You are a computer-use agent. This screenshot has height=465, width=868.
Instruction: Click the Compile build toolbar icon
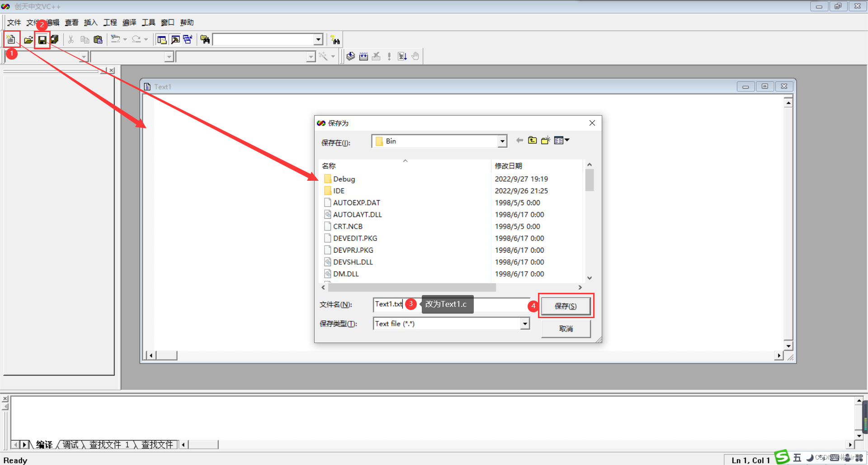(350, 56)
